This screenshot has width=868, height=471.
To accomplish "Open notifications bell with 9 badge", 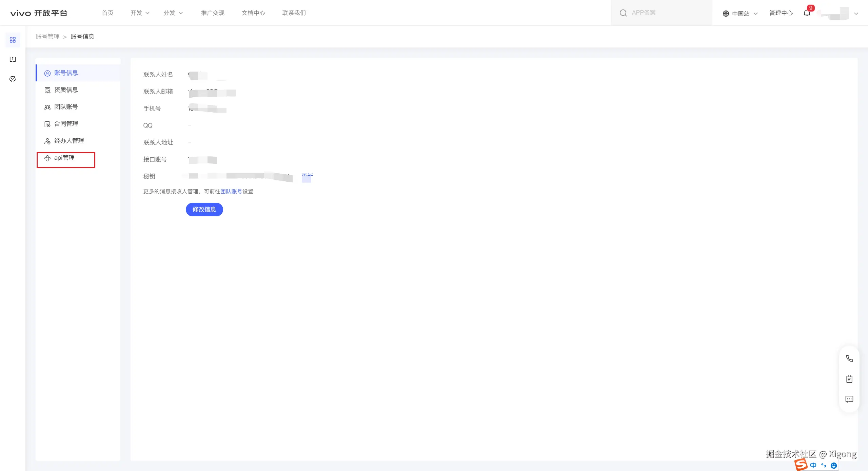I will click(807, 13).
